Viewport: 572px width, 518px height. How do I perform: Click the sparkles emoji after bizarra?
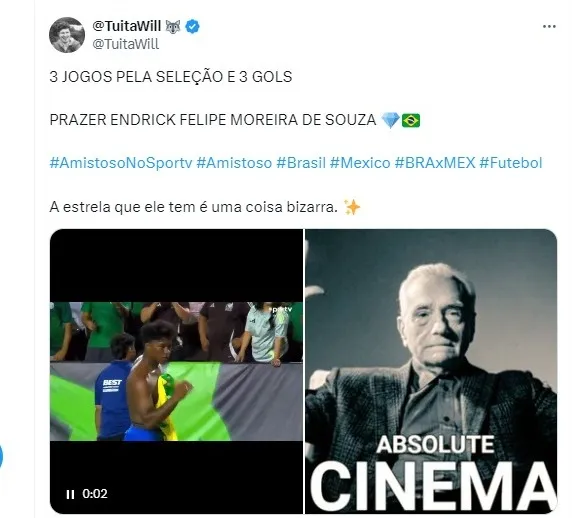(x=352, y=207)
